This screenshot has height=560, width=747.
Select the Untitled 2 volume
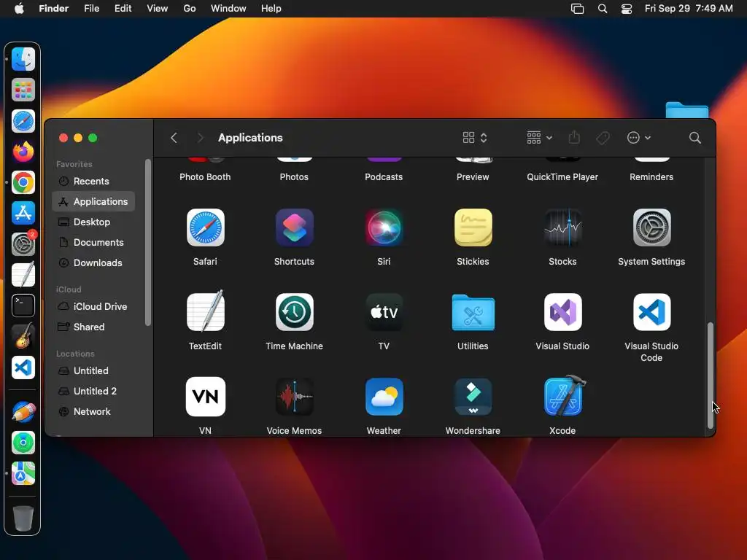[x=93, y=392]
